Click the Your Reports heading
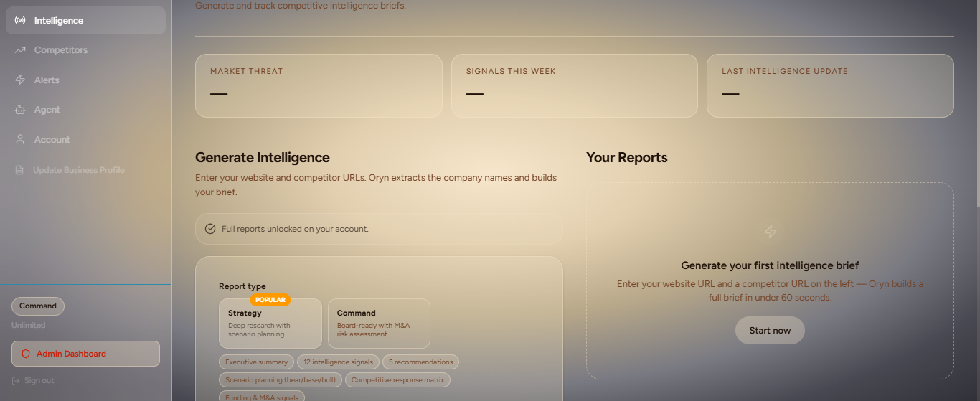980x401 pixels. tap(627, 158)
